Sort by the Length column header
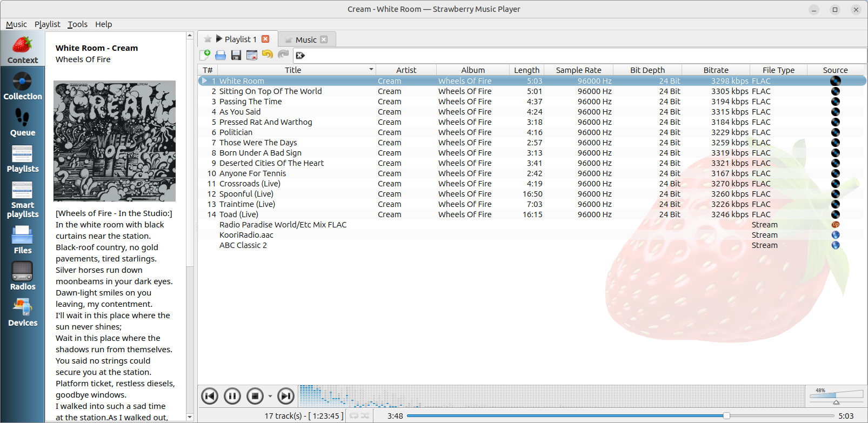Image resolution: width=868 pixels, height=423 pixels. point(526,70)
